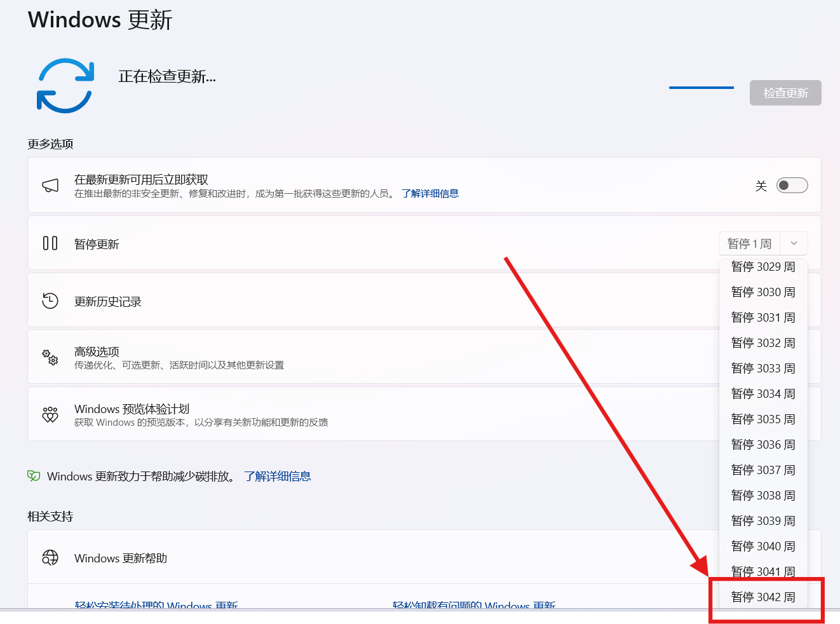Select 暂停 3035 周 item
Viewport: 840px width, 624px height.
tap(763, 419)
